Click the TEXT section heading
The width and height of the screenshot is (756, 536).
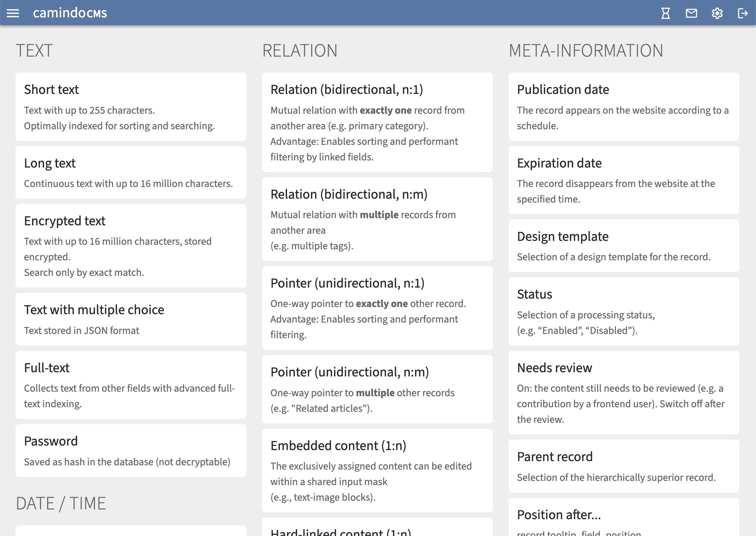(34, 51)
